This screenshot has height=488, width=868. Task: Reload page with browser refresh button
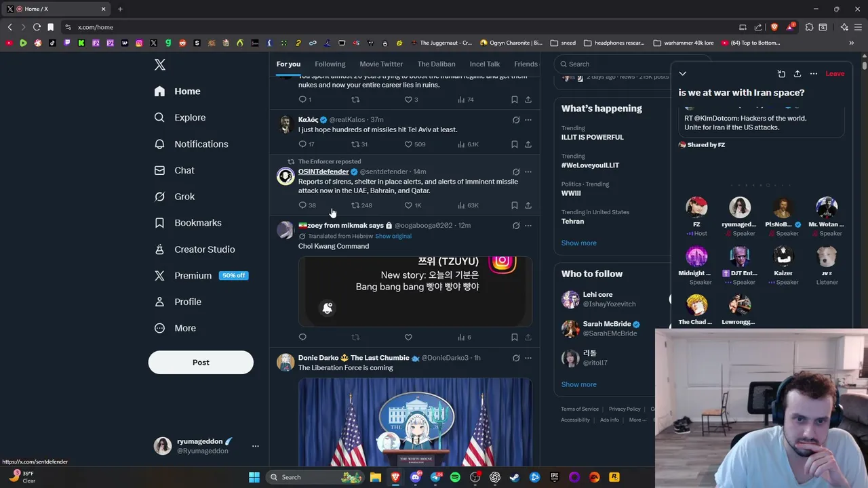pos(37,27)
